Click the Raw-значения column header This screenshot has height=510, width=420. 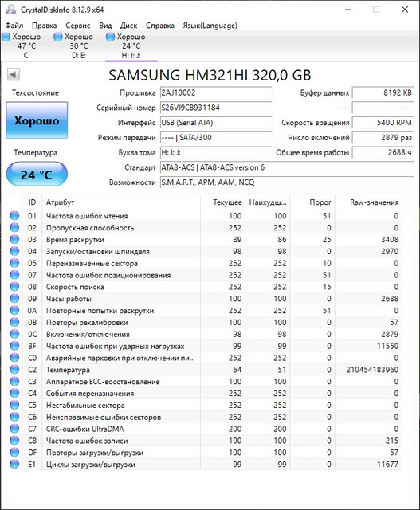pos(369,202)
